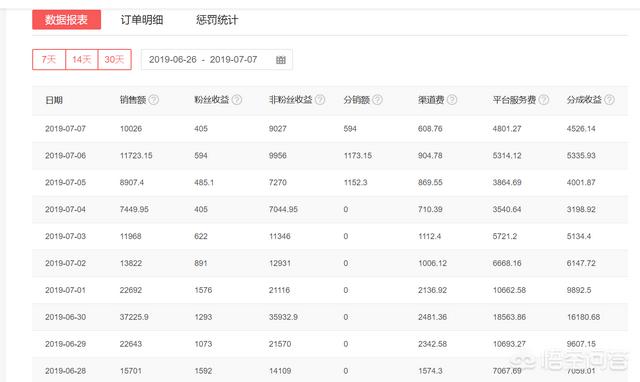Select the date cell 2019-07-03
640x382 pixels.
tap(65, 236)
